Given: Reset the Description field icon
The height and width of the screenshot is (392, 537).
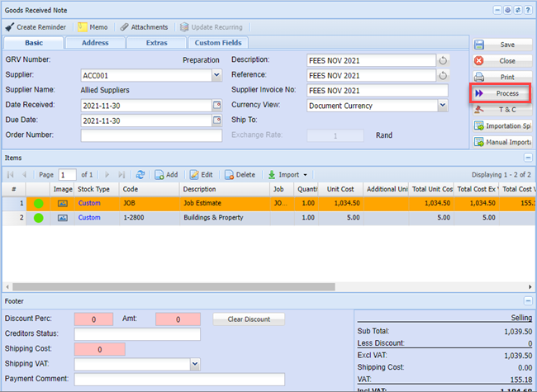Looking at the screenshot, I should point(443,60).
